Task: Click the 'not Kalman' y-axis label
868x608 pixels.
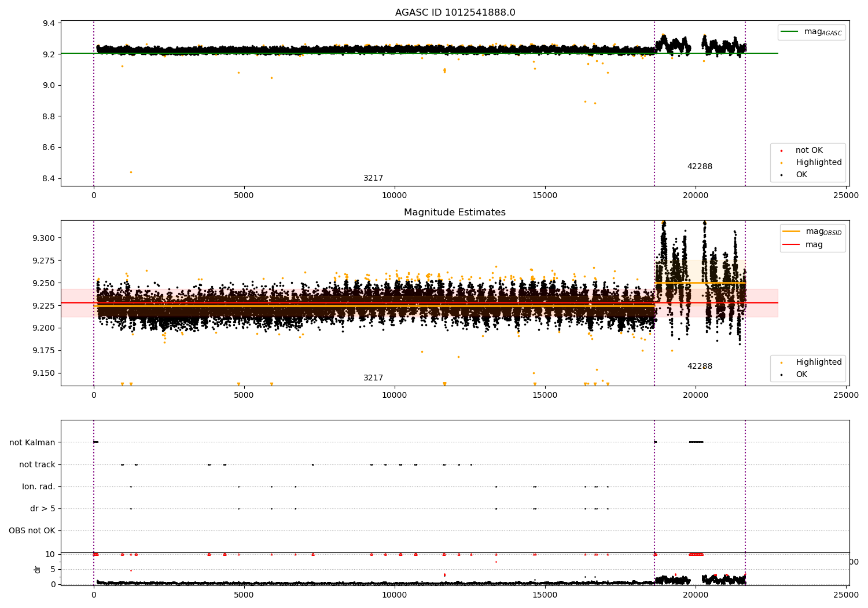Action: tap(32, 442)
